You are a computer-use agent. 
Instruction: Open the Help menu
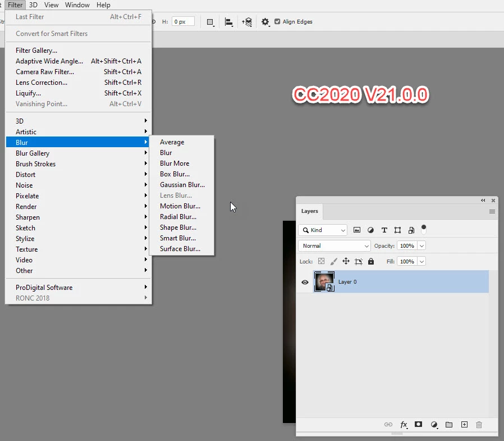point(103,5)
